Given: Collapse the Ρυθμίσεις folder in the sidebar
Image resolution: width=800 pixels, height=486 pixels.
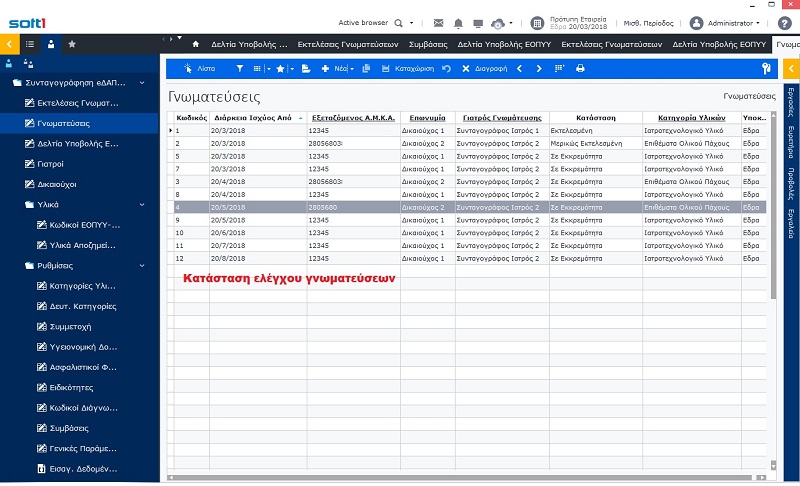Looking at the screenshot, I should click(x=142, y=266).
